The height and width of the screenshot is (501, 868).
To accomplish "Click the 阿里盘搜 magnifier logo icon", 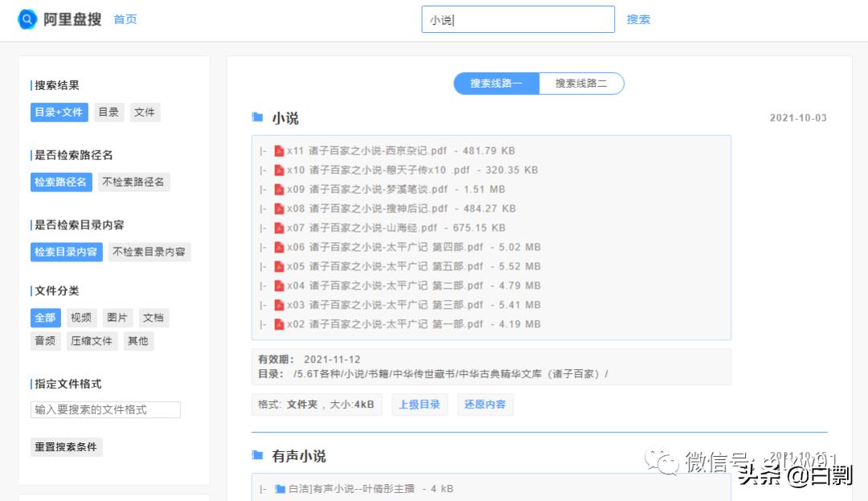I will tap(27, 18).
